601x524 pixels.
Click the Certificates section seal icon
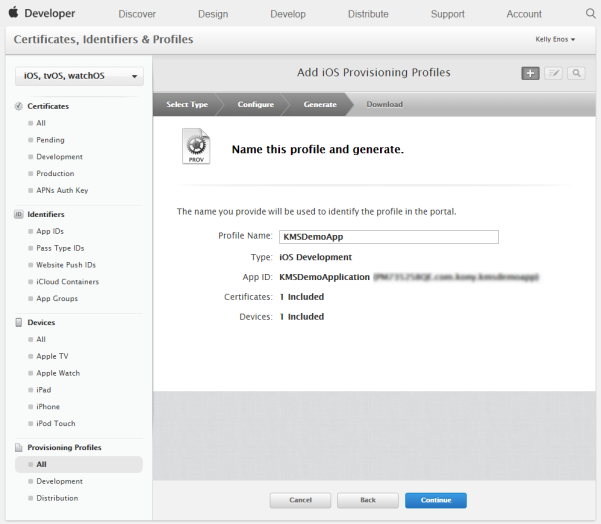tap(18, 106)
